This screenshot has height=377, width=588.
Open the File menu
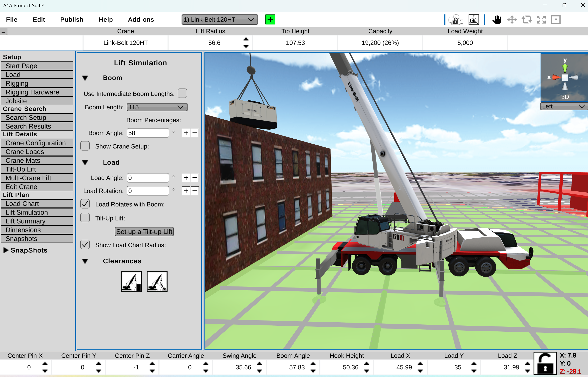12,20
